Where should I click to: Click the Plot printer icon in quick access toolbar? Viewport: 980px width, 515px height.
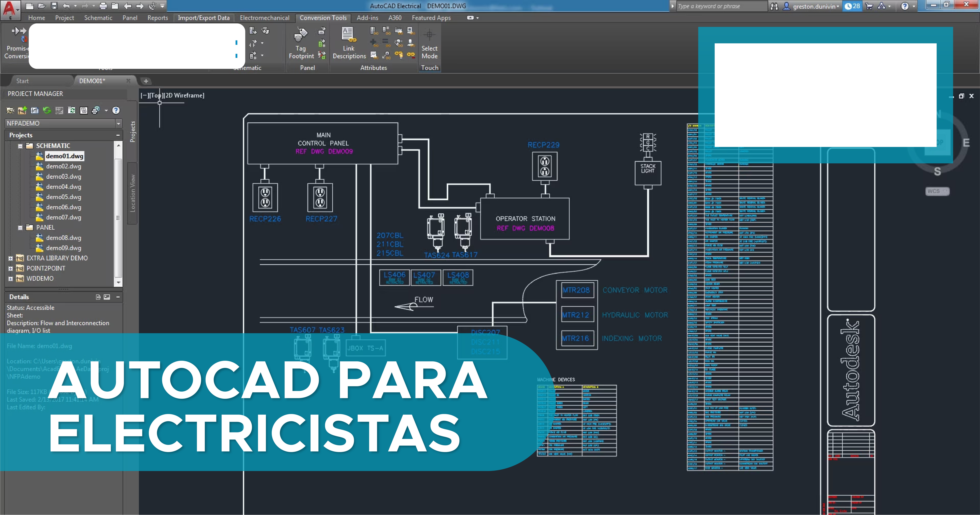[x=103, y=6]
